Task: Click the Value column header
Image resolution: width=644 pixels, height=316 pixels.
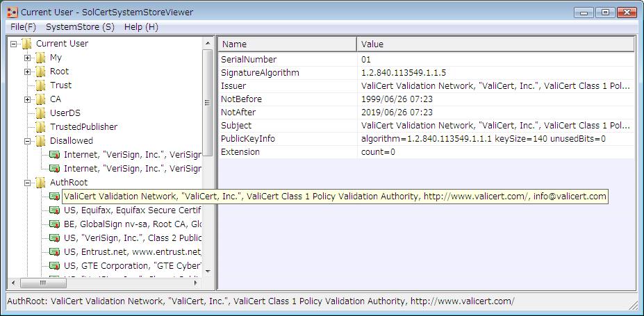Action: (x=496, y=44)
